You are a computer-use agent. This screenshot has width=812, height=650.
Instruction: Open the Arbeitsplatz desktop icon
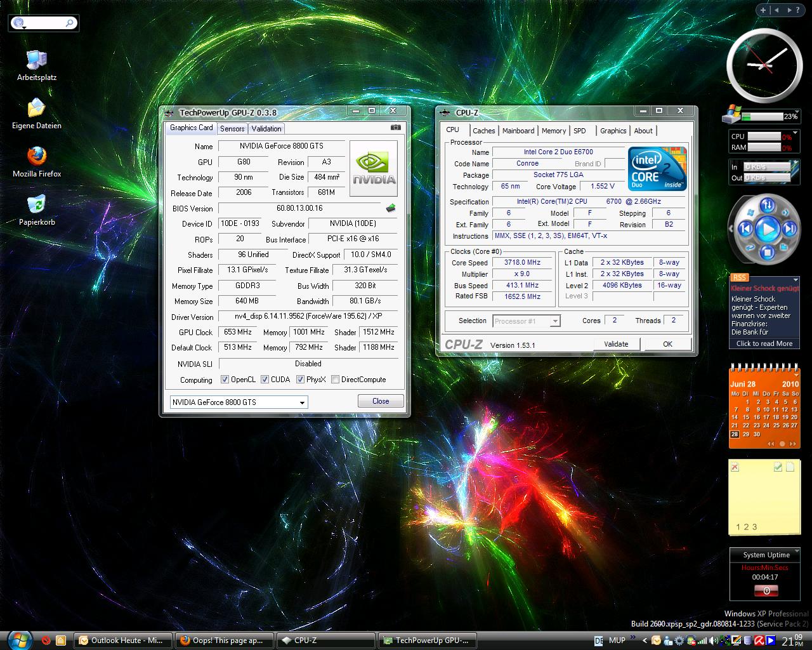click(37, 60)
